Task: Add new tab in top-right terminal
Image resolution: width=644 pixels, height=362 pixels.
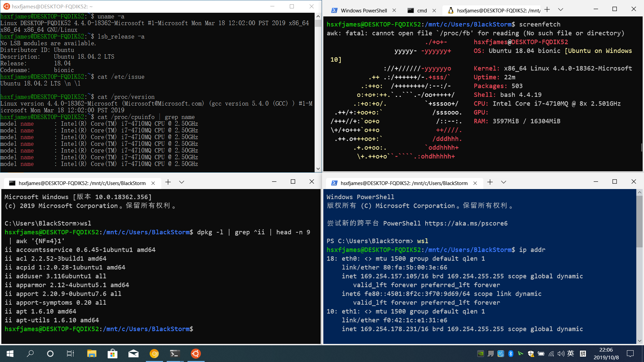Action: [x=547, y=10]
